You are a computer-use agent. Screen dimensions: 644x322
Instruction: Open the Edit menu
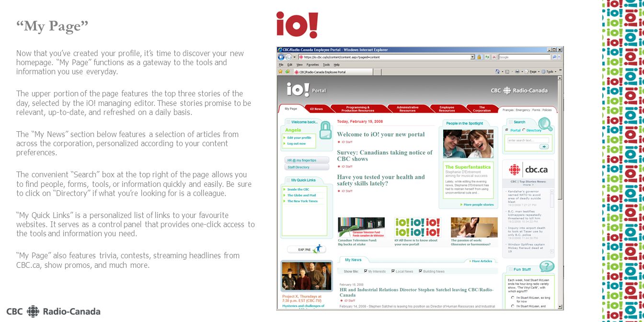point(290,65)
